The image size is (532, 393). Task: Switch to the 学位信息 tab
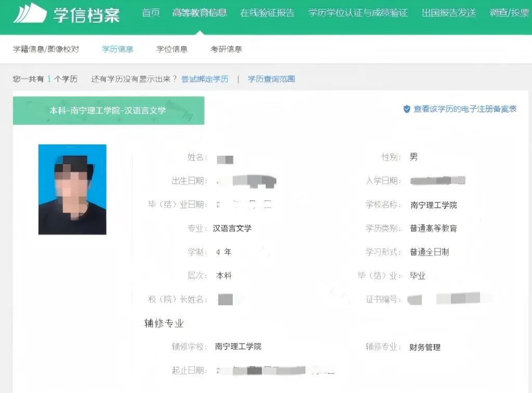point(172,49)
